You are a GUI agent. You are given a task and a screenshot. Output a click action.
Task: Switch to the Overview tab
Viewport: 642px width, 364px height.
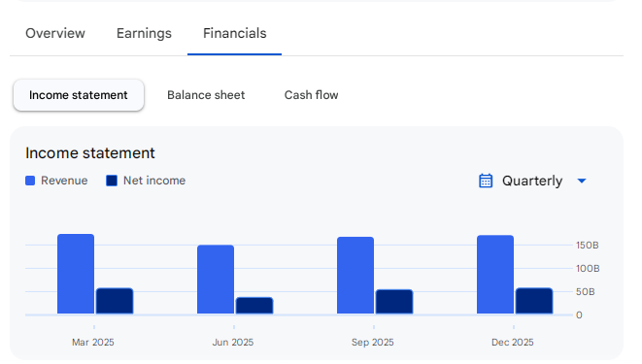[x=55, y=33]
